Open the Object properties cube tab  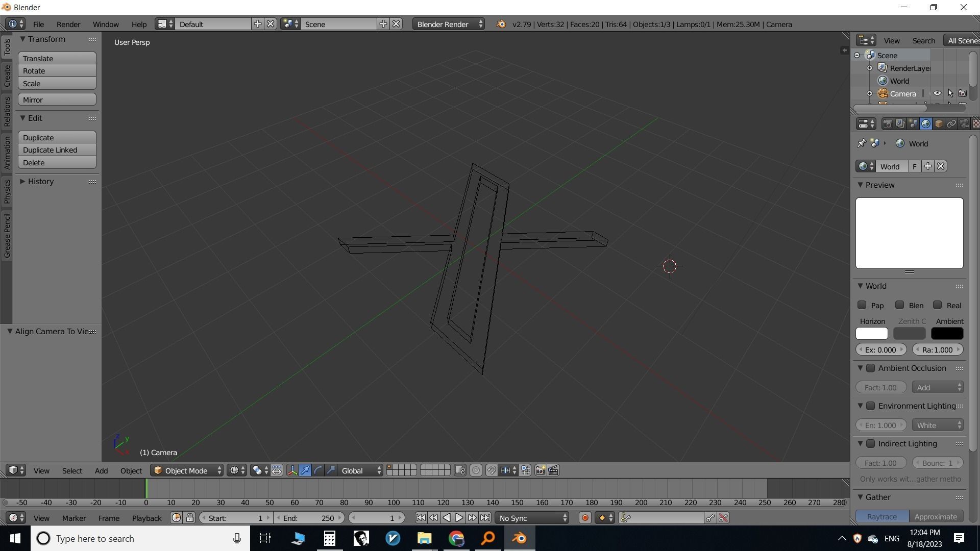click(939, 124)
